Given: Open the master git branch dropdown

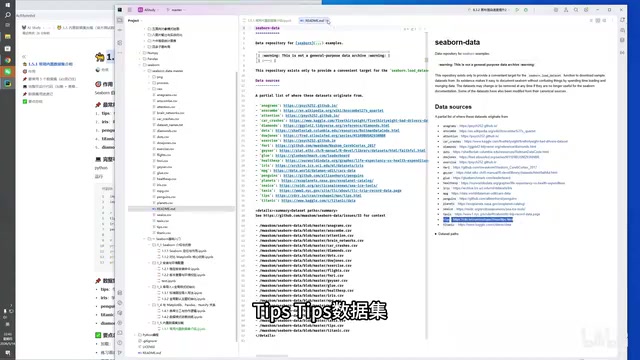Looking at the screenshot, I should 176,10.
